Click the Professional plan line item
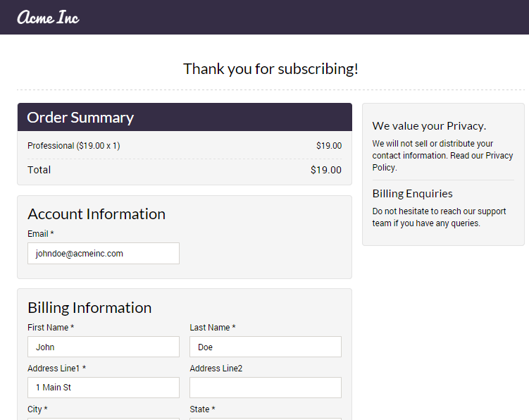Screen dimensions: 529x420 74,146
